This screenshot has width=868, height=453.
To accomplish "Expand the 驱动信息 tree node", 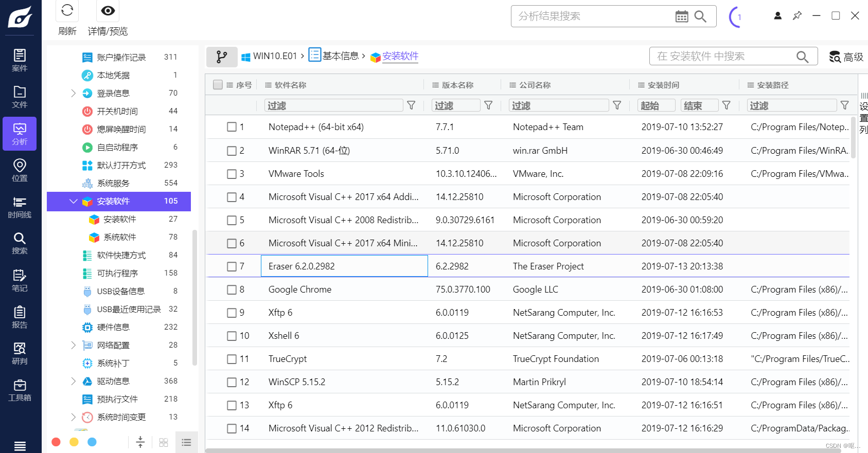I will 73,381.
